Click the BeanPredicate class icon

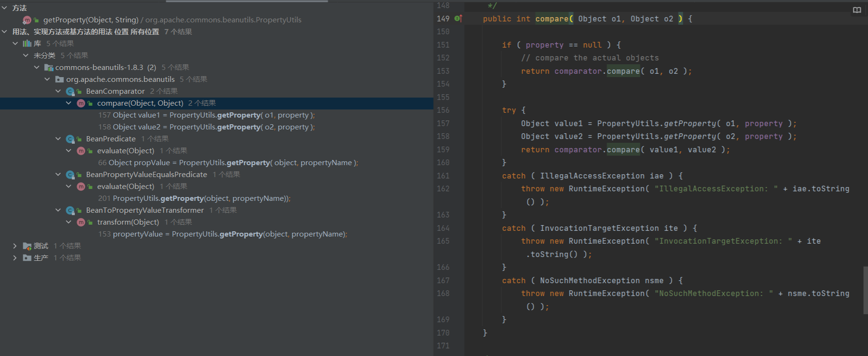point(70,139)
